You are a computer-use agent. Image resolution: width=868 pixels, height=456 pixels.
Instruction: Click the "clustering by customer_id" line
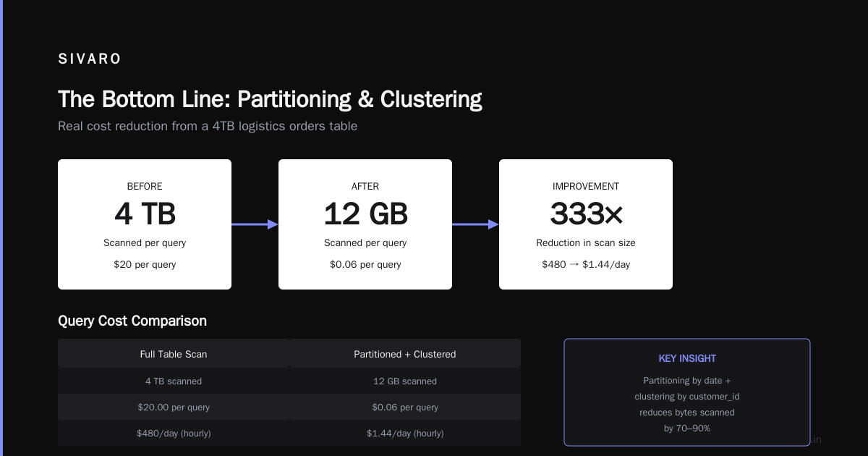coord(687,397)
